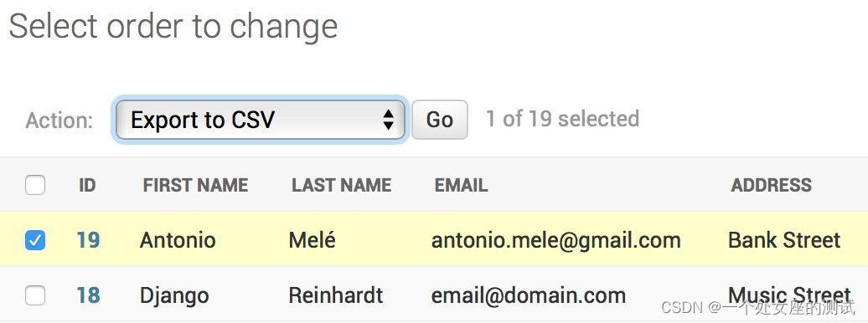Click the Bank Street address cell

pyautogui.click(x=784, y=240)
